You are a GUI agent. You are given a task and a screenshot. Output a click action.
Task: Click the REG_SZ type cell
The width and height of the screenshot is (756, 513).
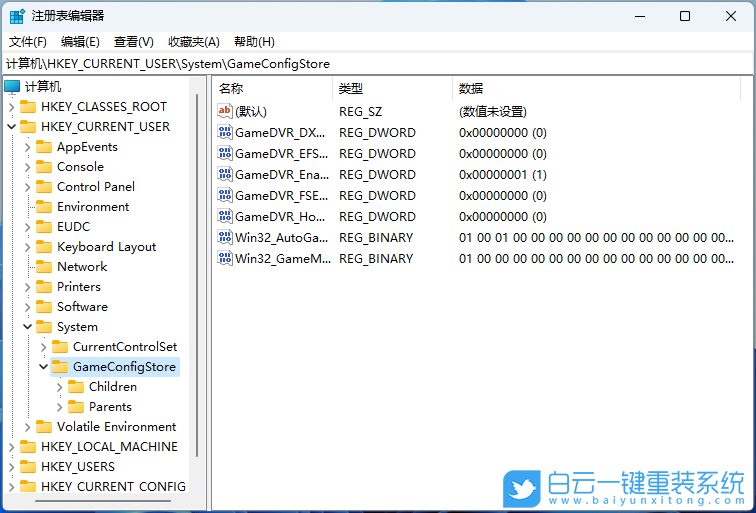[361, 112]
